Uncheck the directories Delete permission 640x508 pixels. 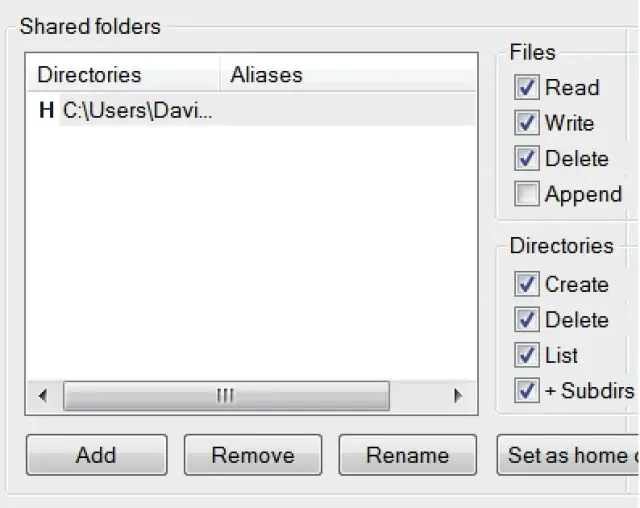point(527,320)
